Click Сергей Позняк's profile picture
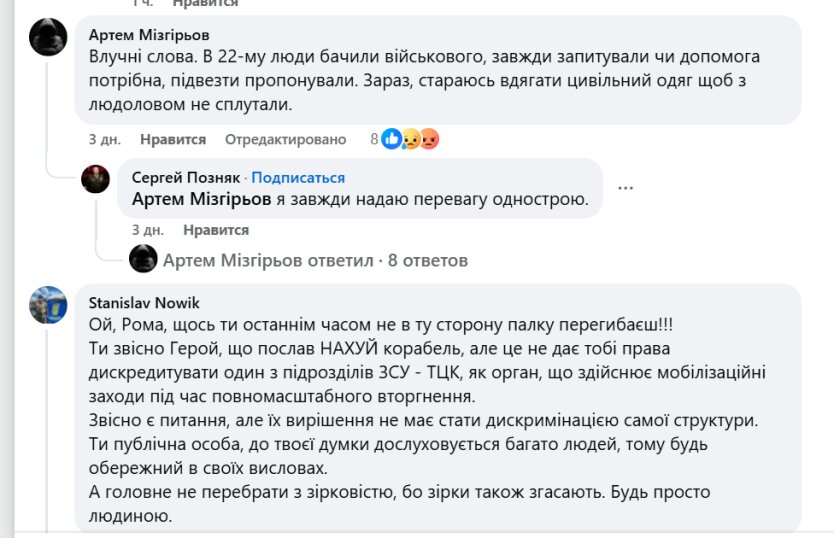The width and height of the screenshot is (834, 538). coord(95,179)
